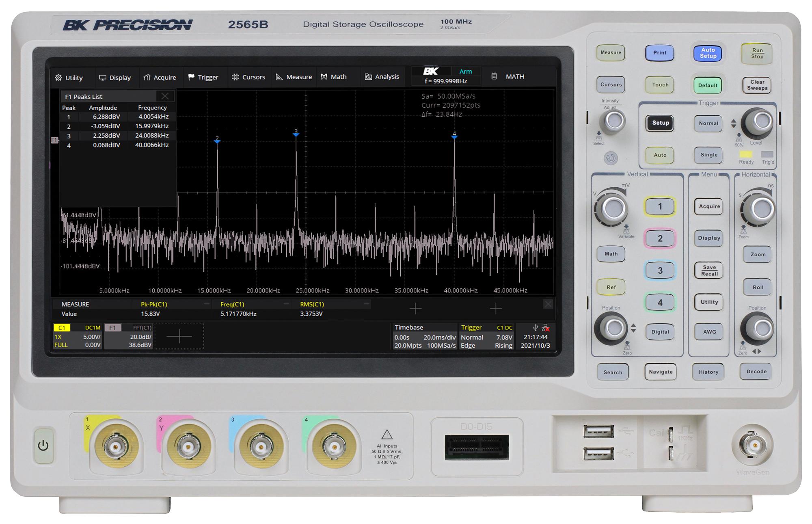Tap the Cursors menu icon
The height and width of the screenshot is (524, 812).
pos(235,77)
